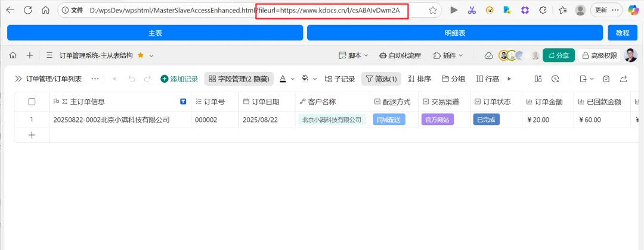Expand the chevron next to the document title
644x250 pixels.
[151, 55]
